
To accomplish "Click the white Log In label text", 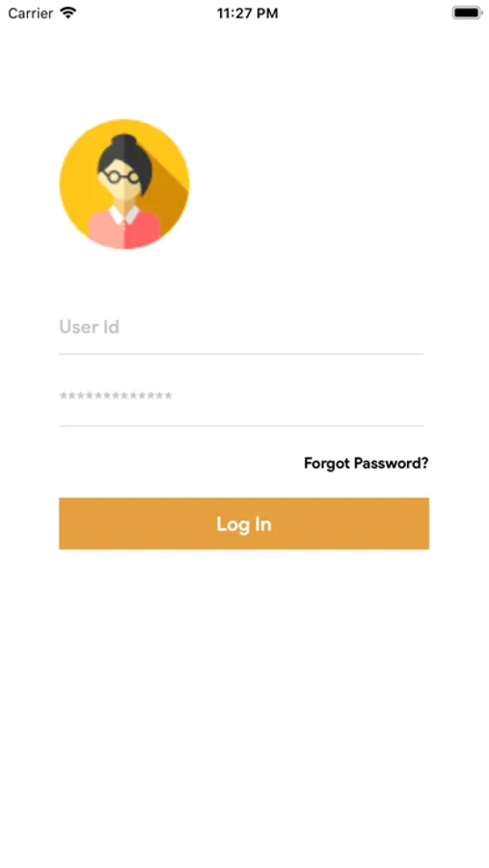I will point(244,525).
